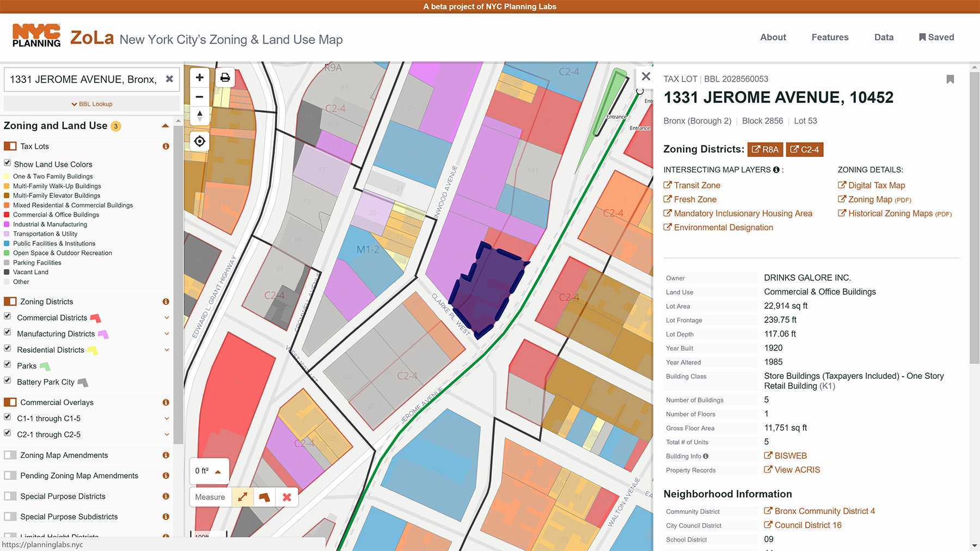This screenshot has height=551, width=980.
Task: Open info for Commercial Overlays layer
Action: pos(166,402)
